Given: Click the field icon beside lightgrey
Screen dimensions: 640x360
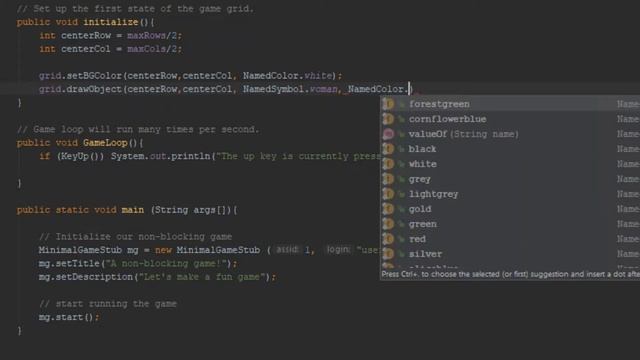Looking at the screenshot, I should point(388,194).
